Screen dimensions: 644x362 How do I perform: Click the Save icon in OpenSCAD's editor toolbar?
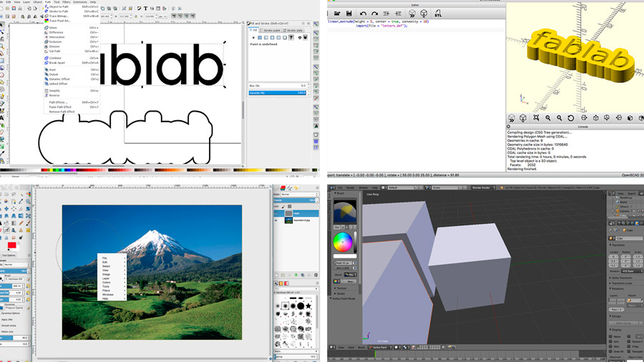(348, 14)
